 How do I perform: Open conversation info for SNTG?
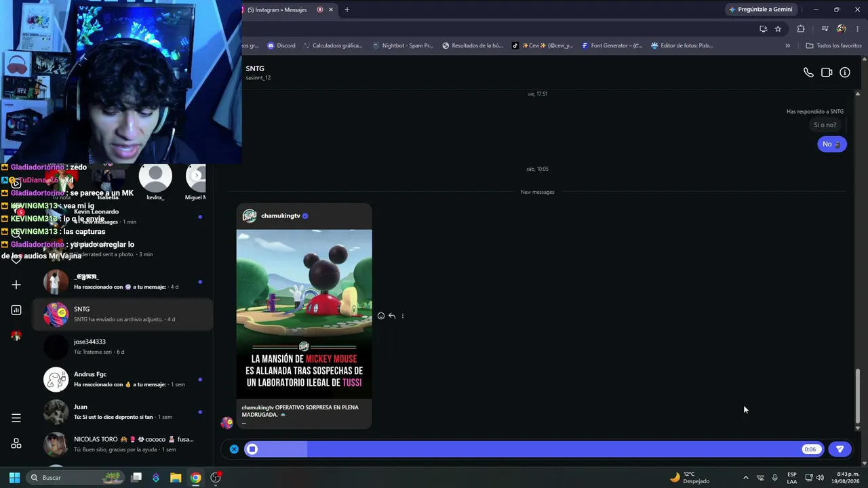point(845,73)
